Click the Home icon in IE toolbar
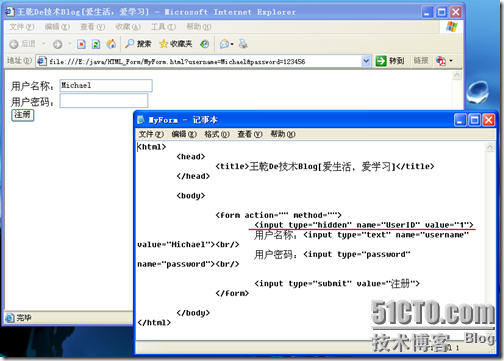504x361 pixels. click(111, 44)
